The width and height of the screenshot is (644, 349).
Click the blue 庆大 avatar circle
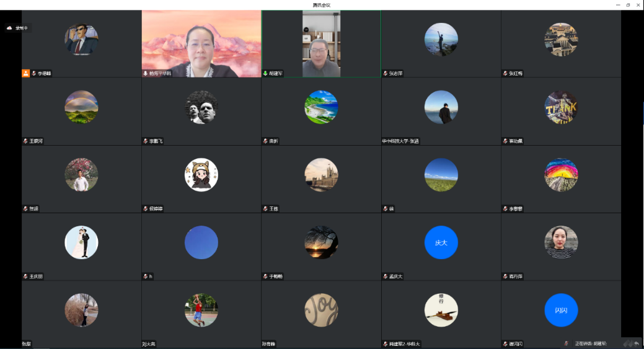point(441,242)
